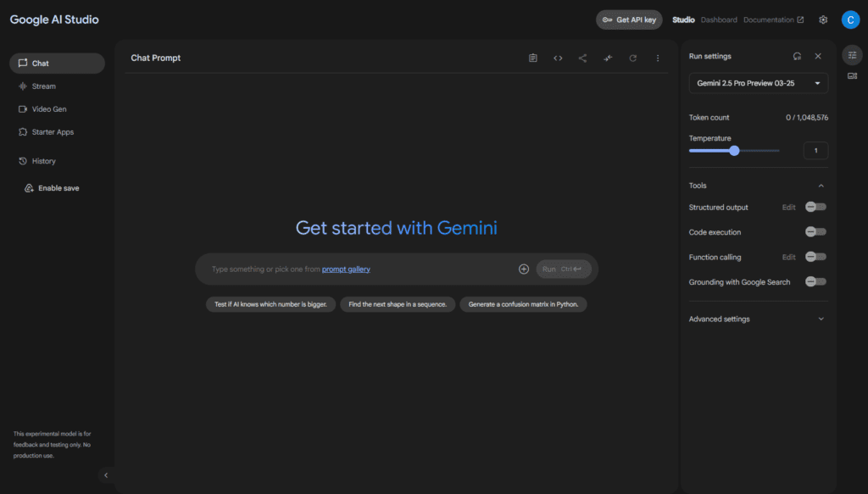The image size is (868, 494).
Task: Choose 'Generate a confusion matrix in Python' suggestion
Action: click(x=523, y=304)
